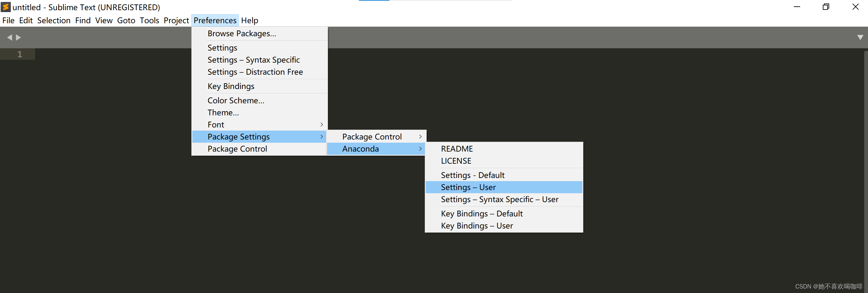Open Anaconda Settings - Default
This screenshot has height=293, width=868.
pyautogui.click(x=504, y=175)
